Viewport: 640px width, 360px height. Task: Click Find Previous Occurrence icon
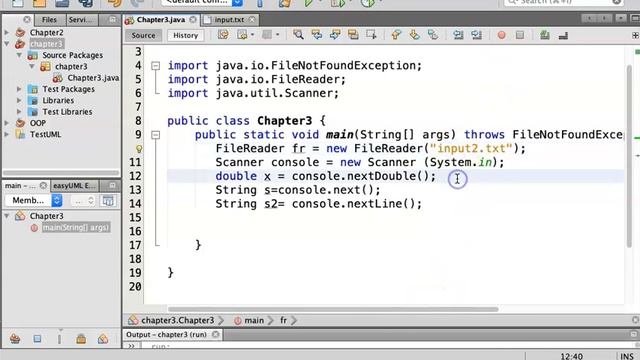[317, 35]
